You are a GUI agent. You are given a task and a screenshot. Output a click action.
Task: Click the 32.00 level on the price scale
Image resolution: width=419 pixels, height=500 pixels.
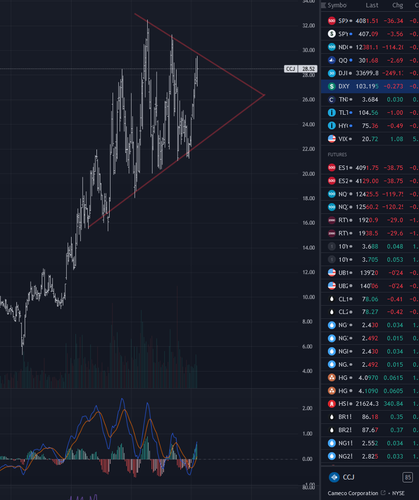pyautogui.click(x=308, y=26)
